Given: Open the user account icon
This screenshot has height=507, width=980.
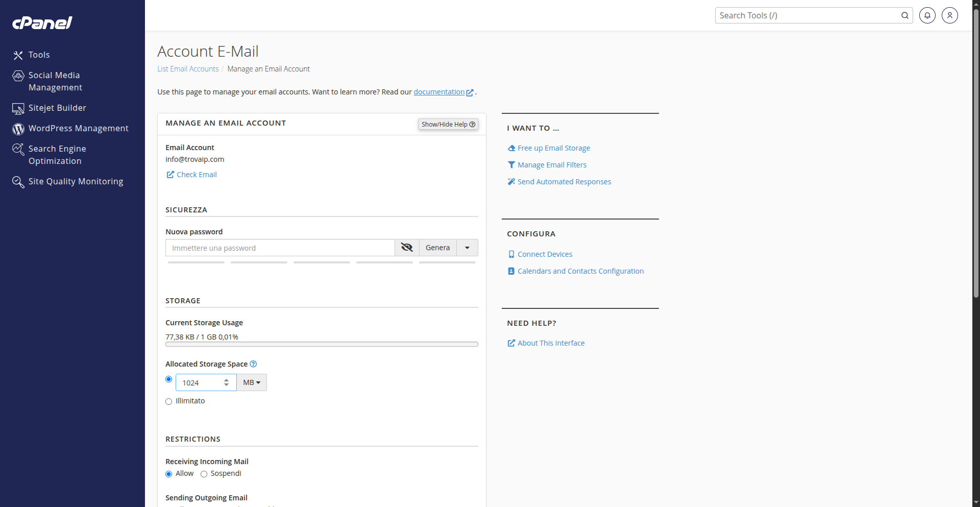Looking at the screenshot, I should [x=950, y=15].
